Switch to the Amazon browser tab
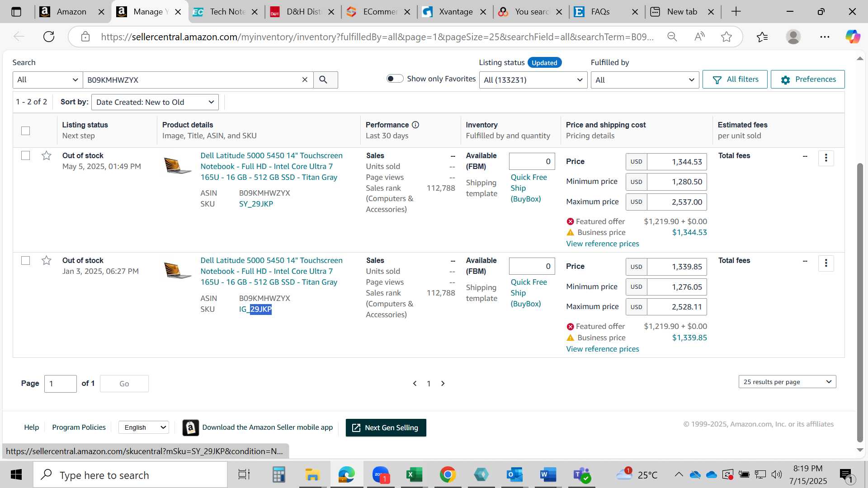Image resolution: width=868 pixels, height=488 pixels. pos(72,12)
